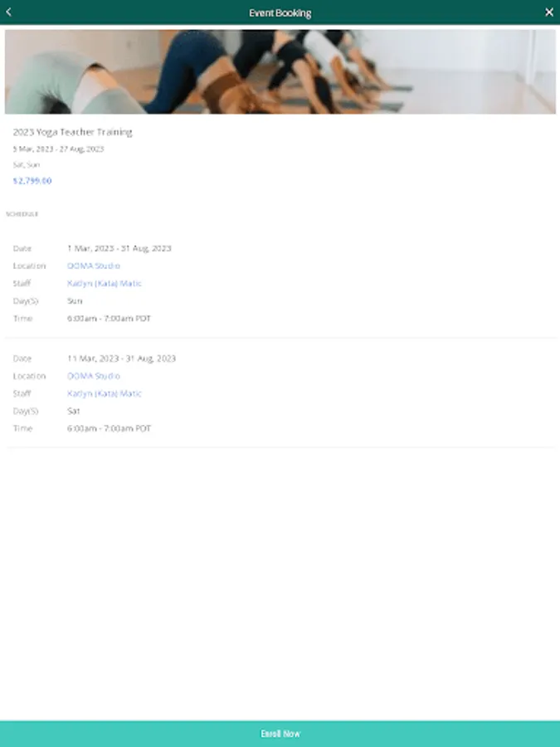This screenshot has width=560, height=747.
Task: Open DOMA Studio location in Saturday schedule
Action: [x=94, y=376]
